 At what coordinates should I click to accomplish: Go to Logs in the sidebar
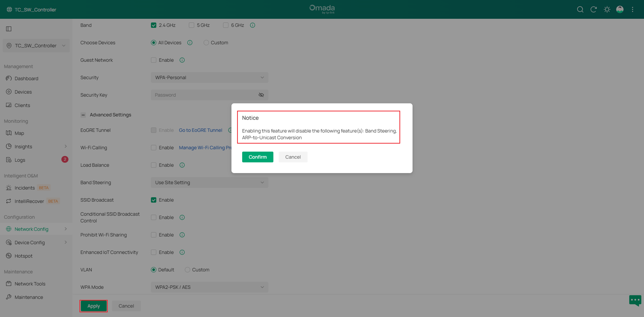click(20, 160)
